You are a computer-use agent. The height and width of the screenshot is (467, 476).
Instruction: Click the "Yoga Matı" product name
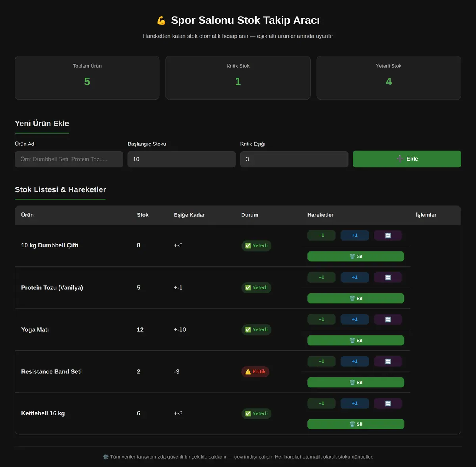35,330
